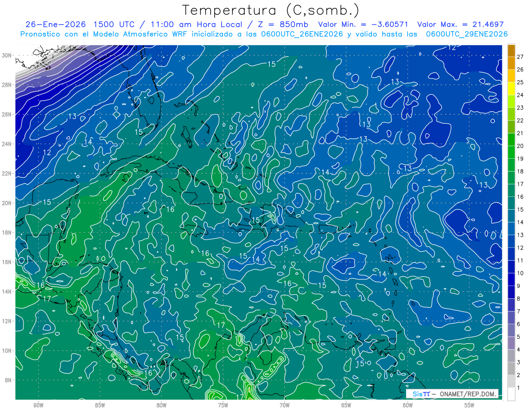Click the 14N latitude axis label
This screenshot has width=532, height=411.
(x=7, y=292)
